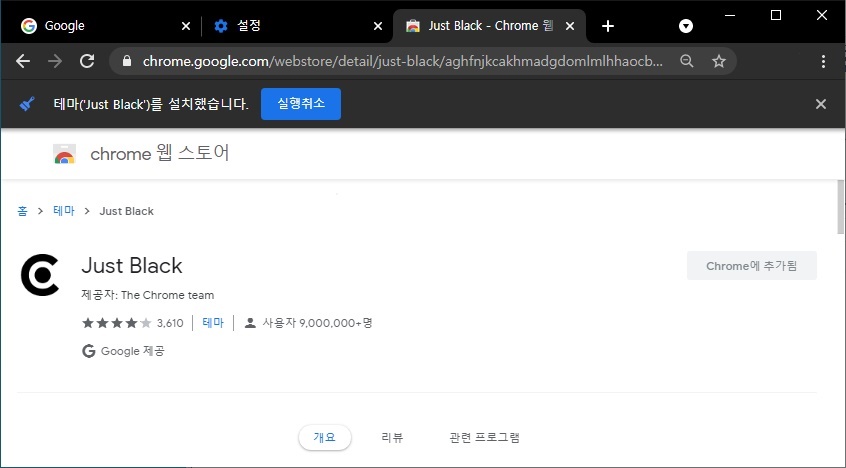The height and width of the screenshot is (468, 846).
Task: Close the Google tab
Action: pos(186,26)
